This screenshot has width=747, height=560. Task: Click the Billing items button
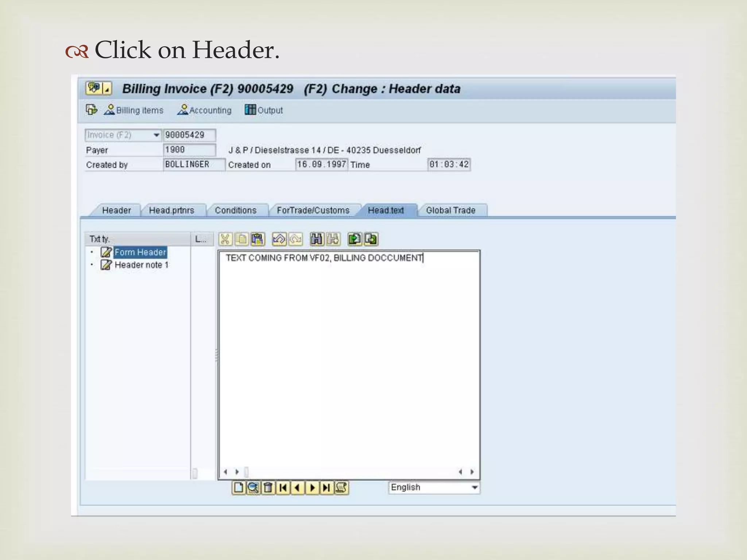click(x=133, y=110)
